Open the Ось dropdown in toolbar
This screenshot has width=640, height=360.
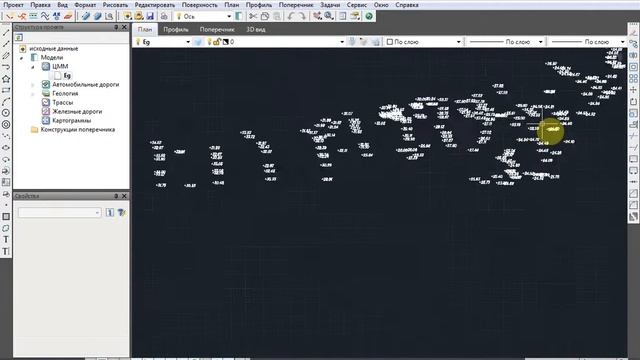[229, 16]
